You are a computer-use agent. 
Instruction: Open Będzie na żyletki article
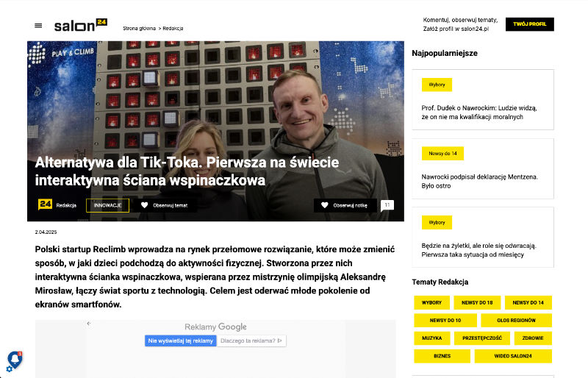point(479,250)
